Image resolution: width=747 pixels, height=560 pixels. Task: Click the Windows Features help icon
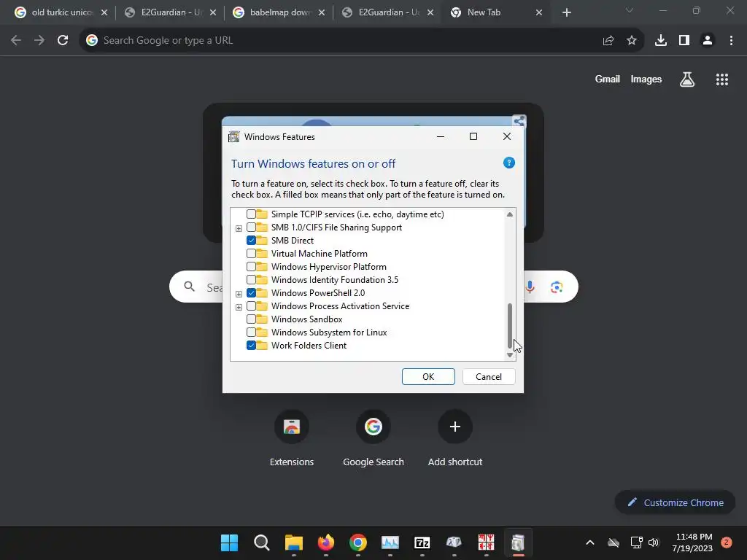pyautogui.click(x=508, y=163)
